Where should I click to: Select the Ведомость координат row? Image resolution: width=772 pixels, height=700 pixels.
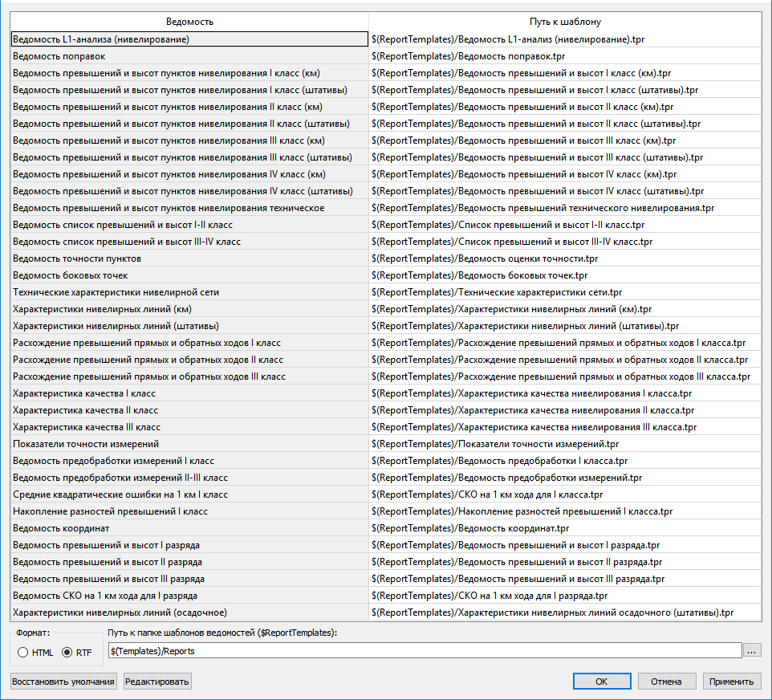(189, 528)
